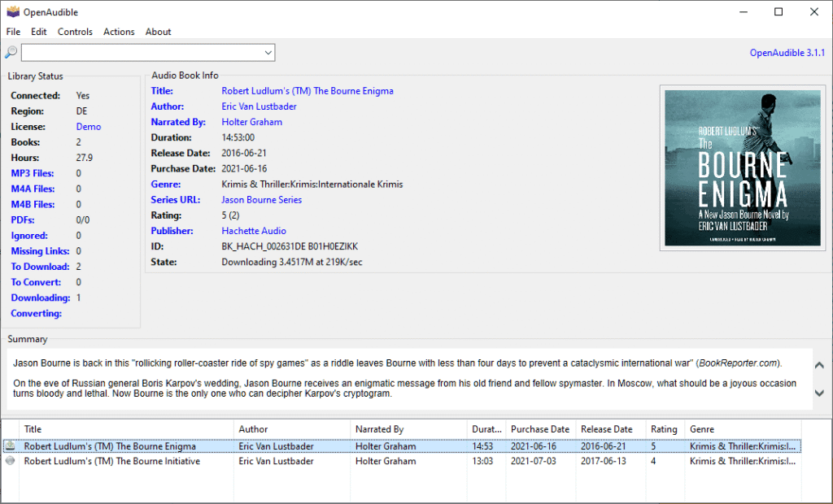This screenshot has width=833, height=504.
Task: Click the OpenAudible app logo icon
Action: point(13,11)
